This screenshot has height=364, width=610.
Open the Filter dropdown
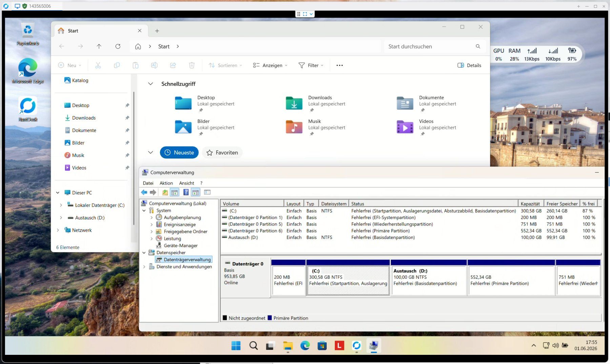click(x=311, y=65)
